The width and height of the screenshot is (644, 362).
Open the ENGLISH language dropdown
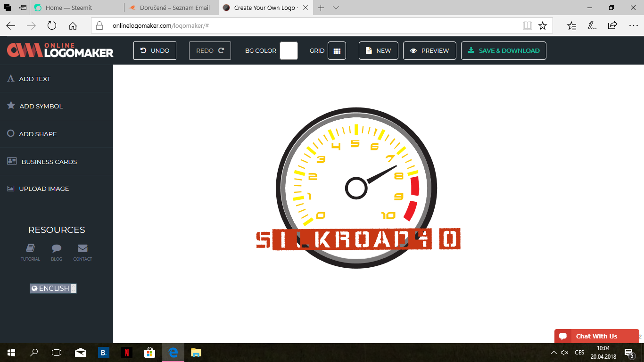(53, 288)
